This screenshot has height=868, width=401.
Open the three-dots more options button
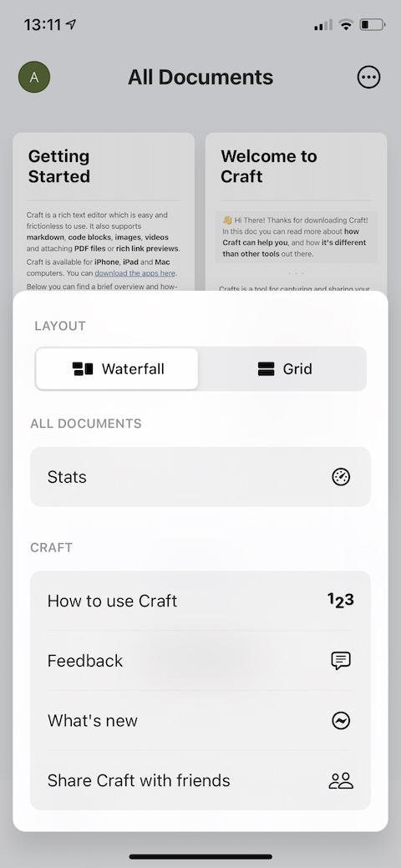[x=369, y=78]
